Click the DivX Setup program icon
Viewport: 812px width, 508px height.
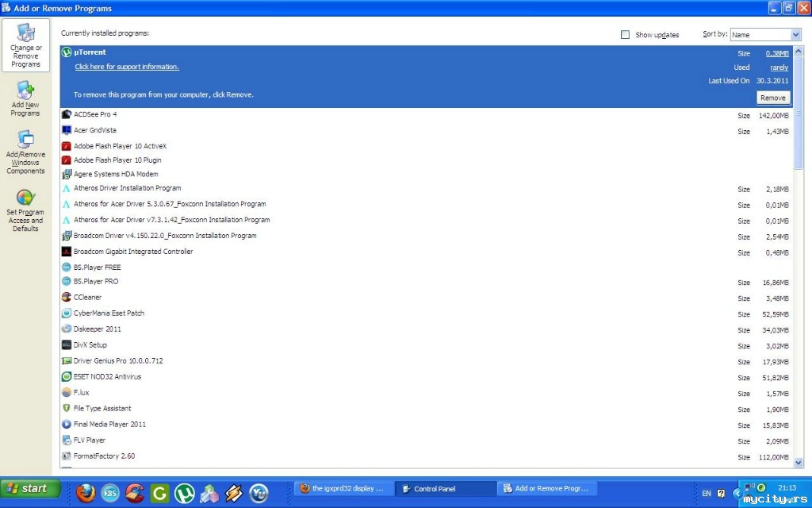pyautogui.click(x=67, y=345)
